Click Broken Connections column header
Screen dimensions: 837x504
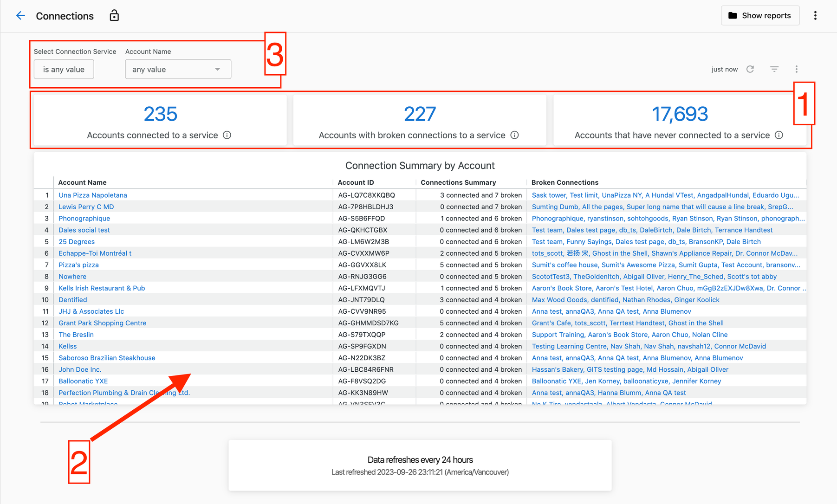click(x=565, y=182)
